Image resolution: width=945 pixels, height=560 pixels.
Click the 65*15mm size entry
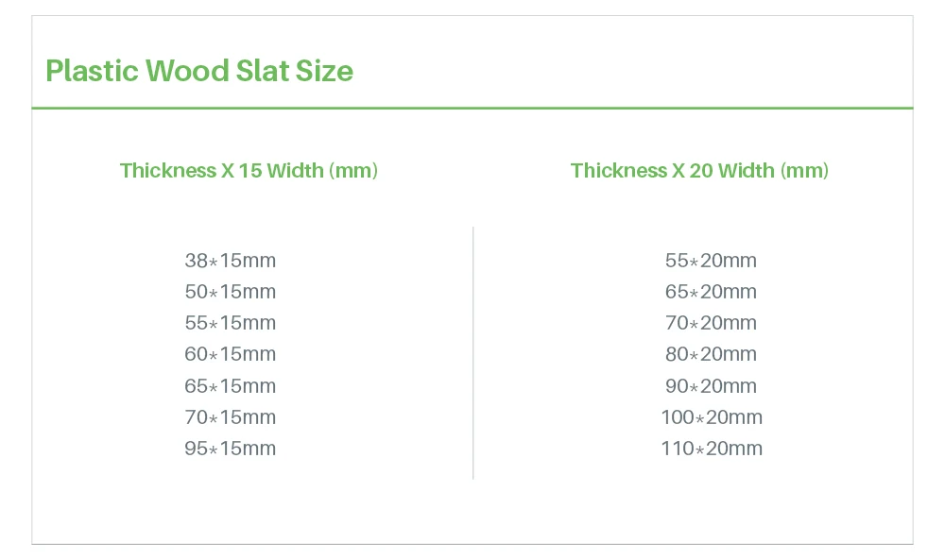(x=231, y=386)
